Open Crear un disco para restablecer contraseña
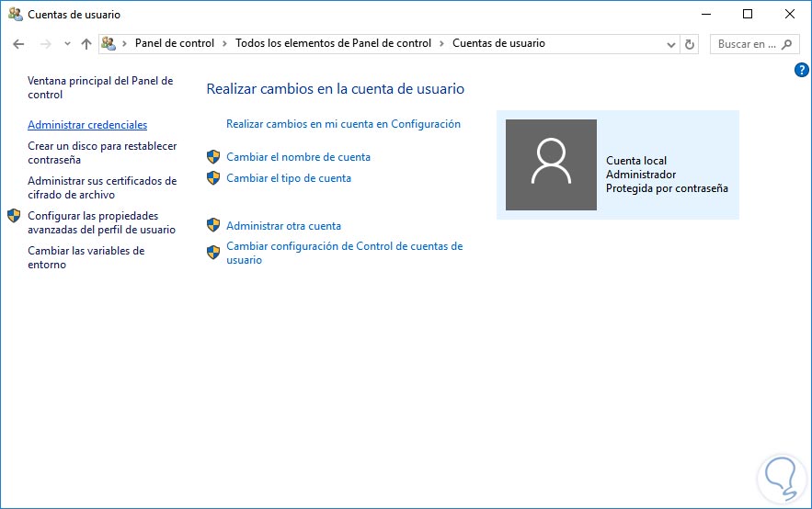Viewport: 812px width, 509px height. (103, 153)
